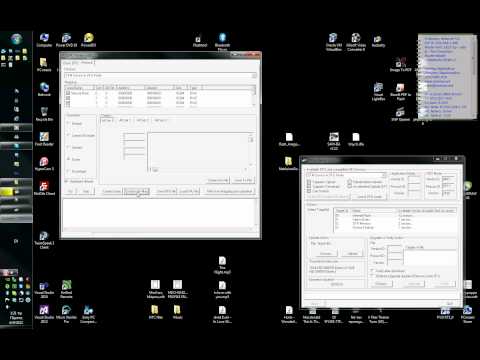
Task: Click the Upgrade button
Action: [x=414, y=284]
